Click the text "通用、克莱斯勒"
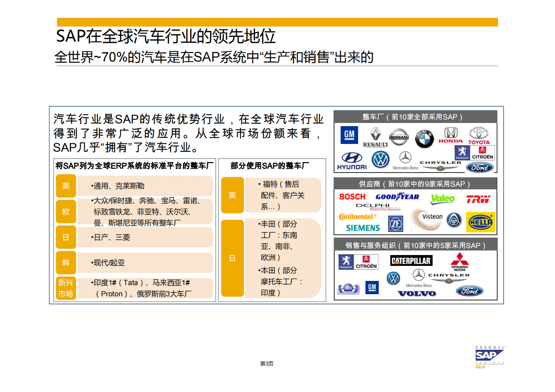555x392 pixels. [118, 186]
